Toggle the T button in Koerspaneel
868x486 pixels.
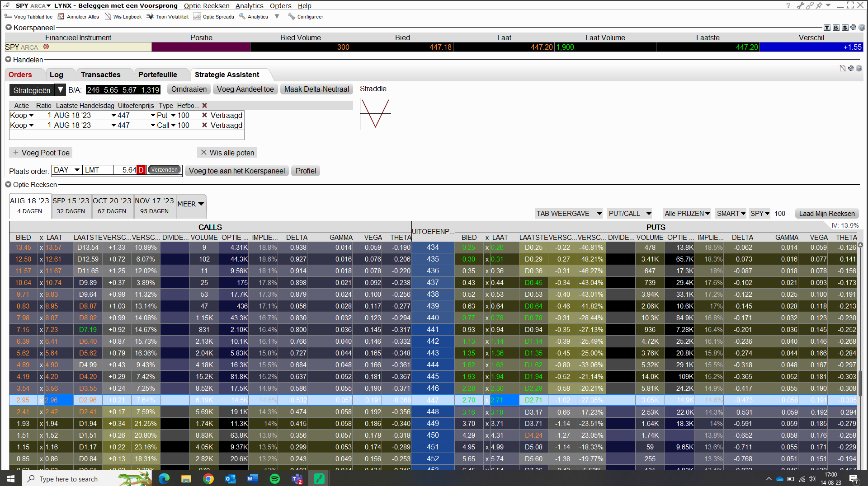(827, 28)
